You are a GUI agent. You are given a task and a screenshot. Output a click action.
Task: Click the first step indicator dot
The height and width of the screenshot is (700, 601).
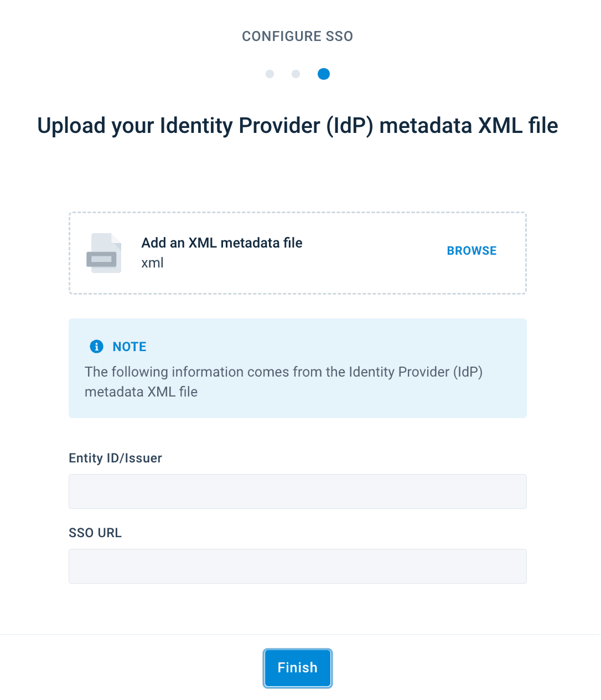270,74
